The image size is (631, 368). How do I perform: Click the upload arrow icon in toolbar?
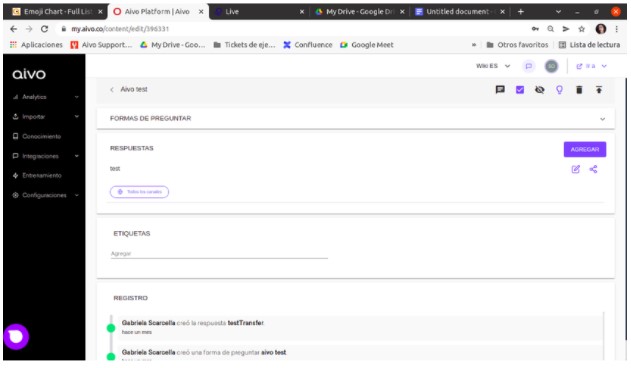[598, 89]
